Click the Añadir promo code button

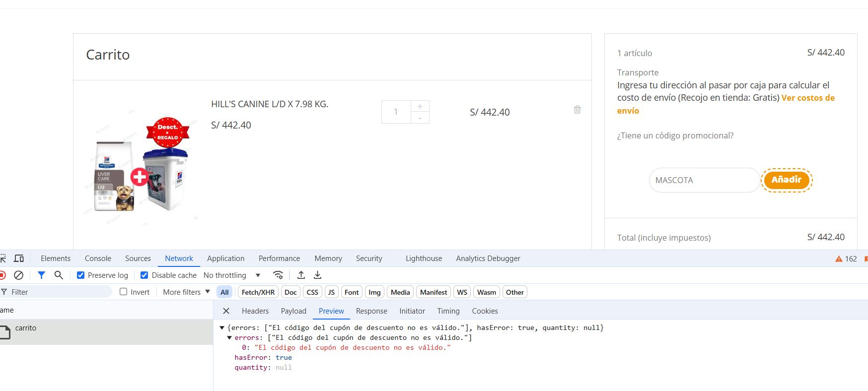click(x=786, y=180)
